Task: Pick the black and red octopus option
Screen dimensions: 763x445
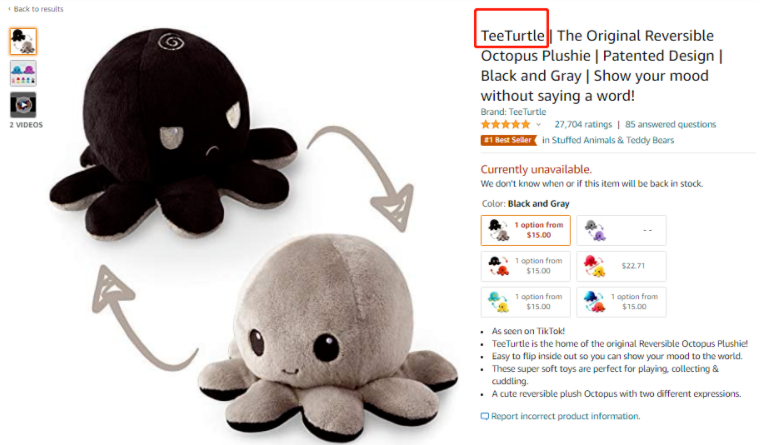Action: 526,266
